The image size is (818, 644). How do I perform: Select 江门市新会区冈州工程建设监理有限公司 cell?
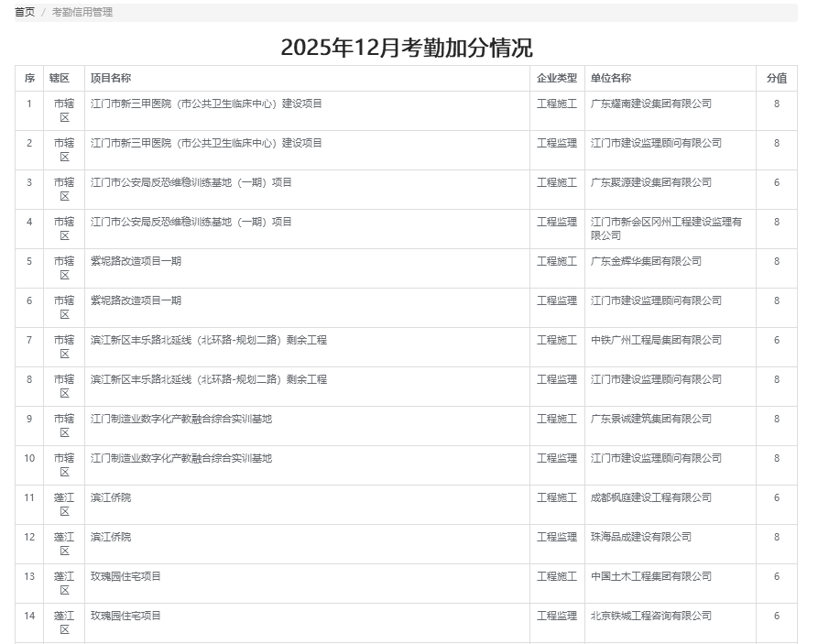[666, 228]
